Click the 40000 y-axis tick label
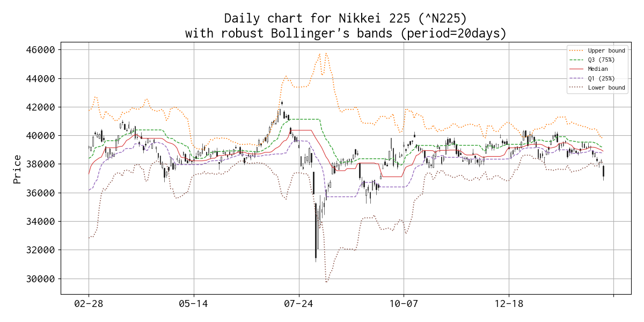Viewport: 644px width, 322px height. [x=41, y=136]
